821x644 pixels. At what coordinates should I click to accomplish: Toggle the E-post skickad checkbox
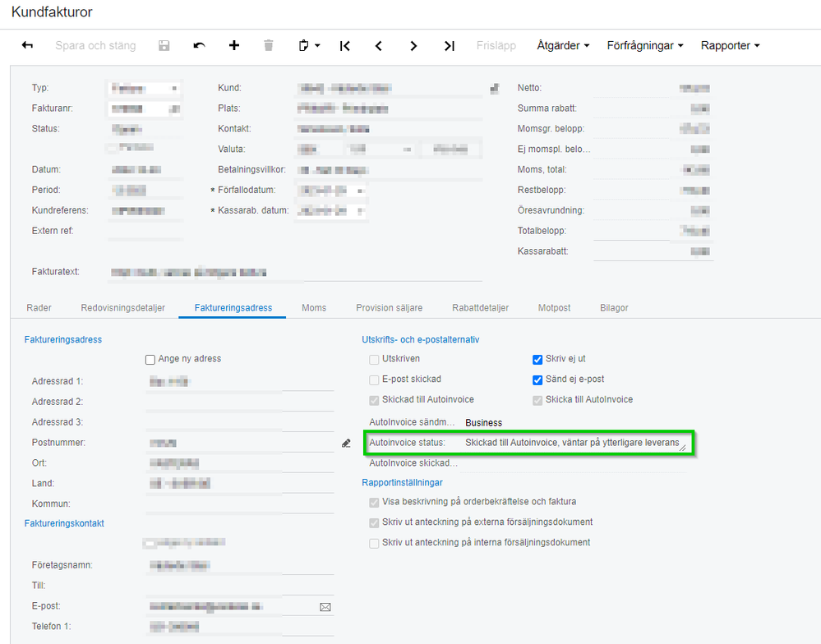point(374,379)
